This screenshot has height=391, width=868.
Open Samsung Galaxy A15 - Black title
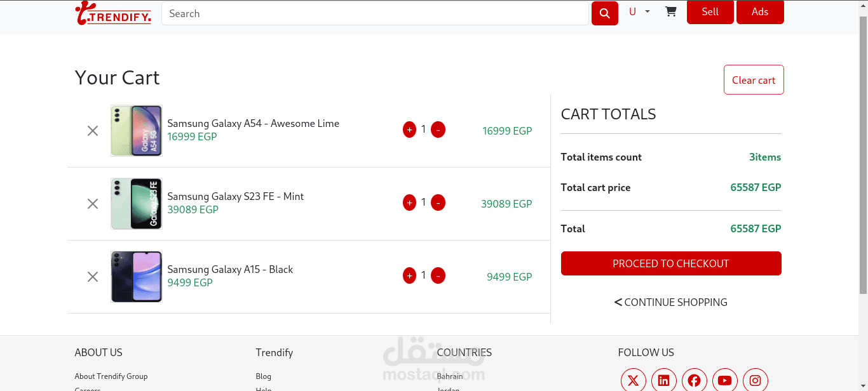[x=230, y=269]
